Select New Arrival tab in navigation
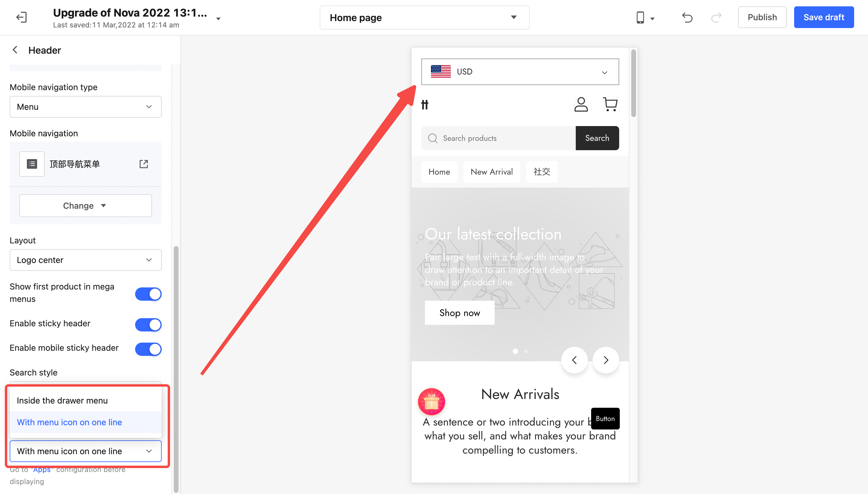Image resolution: width=868 pixels, height=494 pixels. click(491, 172)
